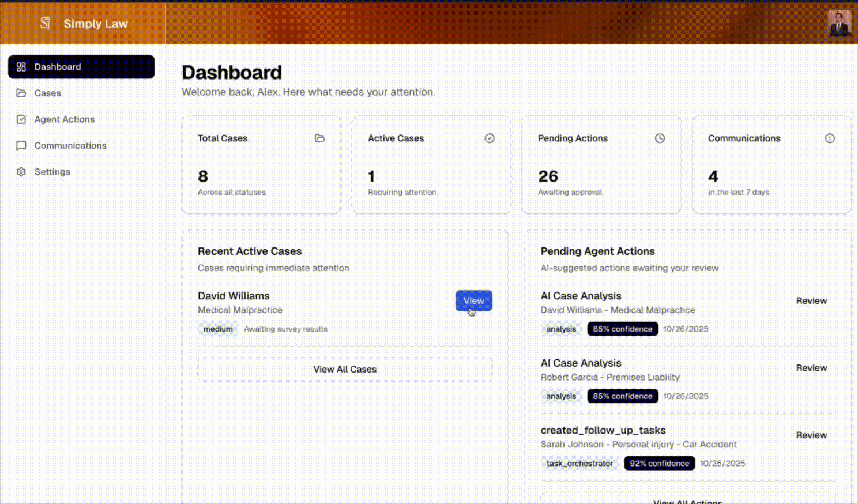Click the Settings gear icon in sidebar
Image resolution: width=858 pixels, height=504 pixels.
[21, 172]
